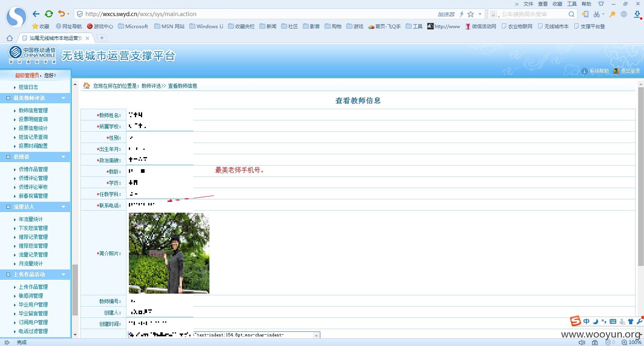Viewport: 644px width, 346px height.
Task: Open 短信记录查询 in sidebar
Action: pyautogui.click(x=33, y=137)
